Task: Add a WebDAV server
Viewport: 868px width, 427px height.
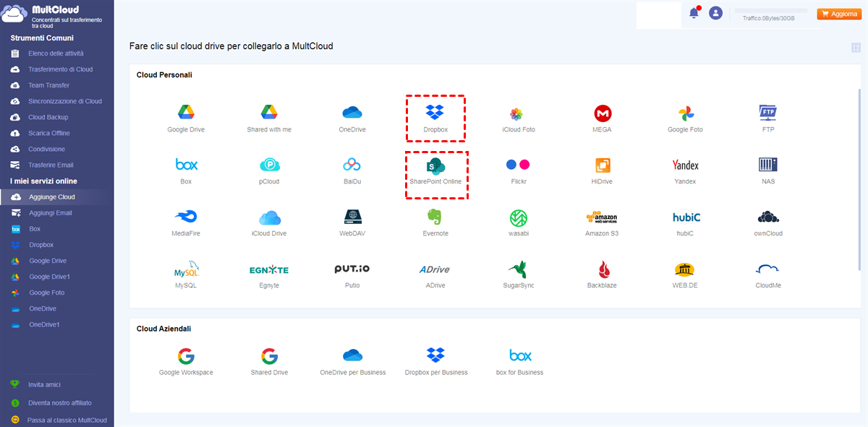Action: (x=352, y=217)
